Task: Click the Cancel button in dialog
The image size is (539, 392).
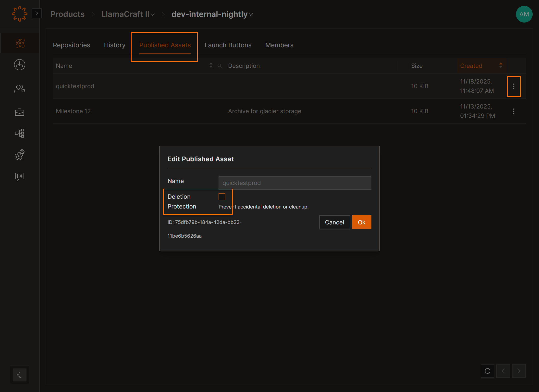Action: click(334, 222)
